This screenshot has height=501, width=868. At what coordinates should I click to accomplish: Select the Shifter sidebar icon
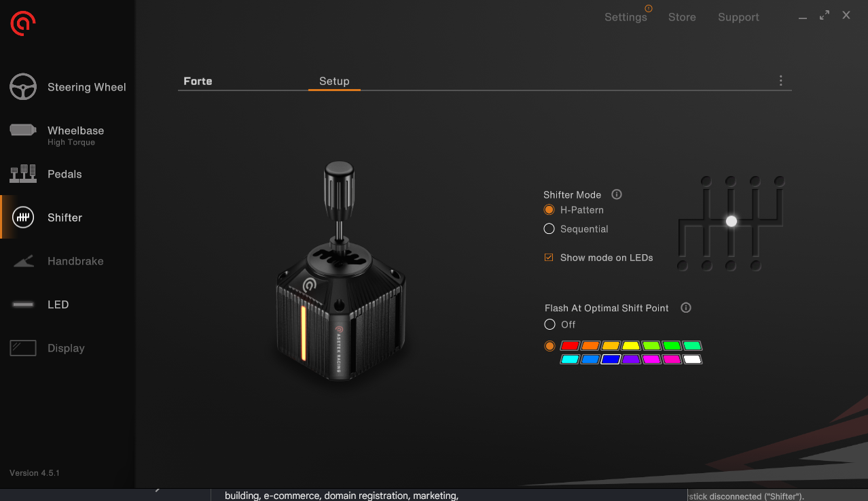(23, 218)
